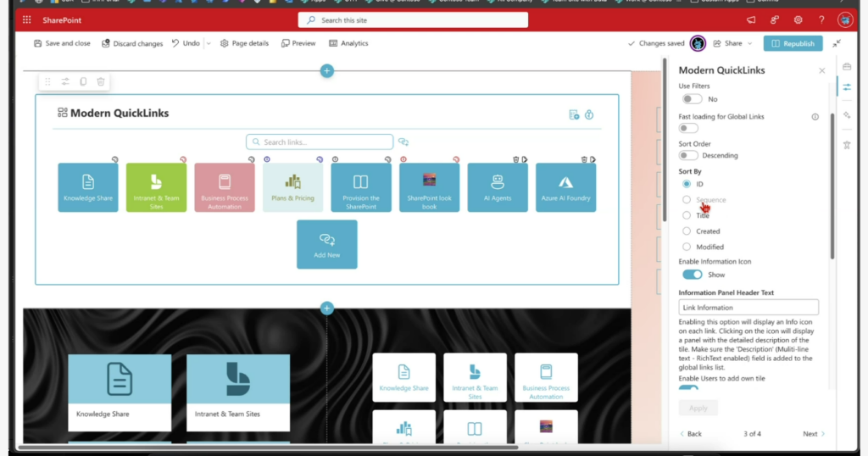Viewport: 868px width, 456px height.
Task: Add a section with the plus below QuickLinks
Action: click(x=326, y=309)
